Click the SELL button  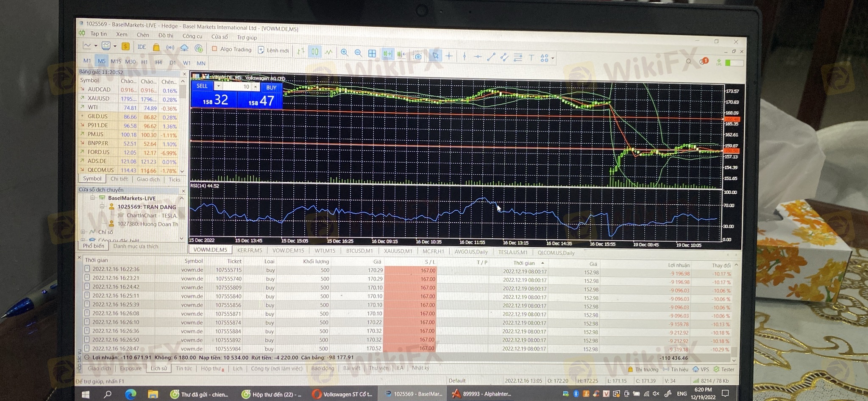point(202,86)
